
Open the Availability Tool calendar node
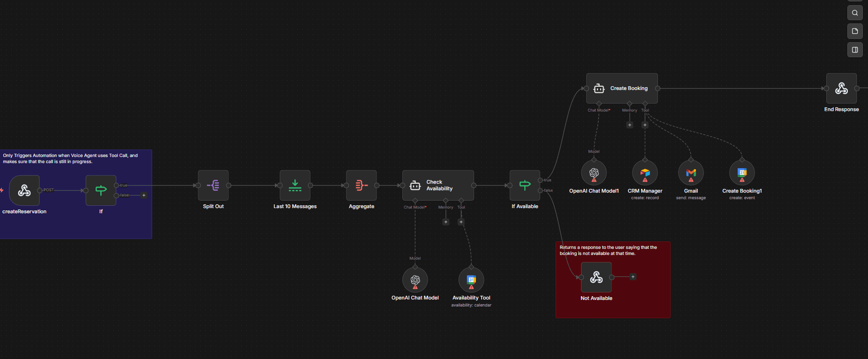pos(471,280)
